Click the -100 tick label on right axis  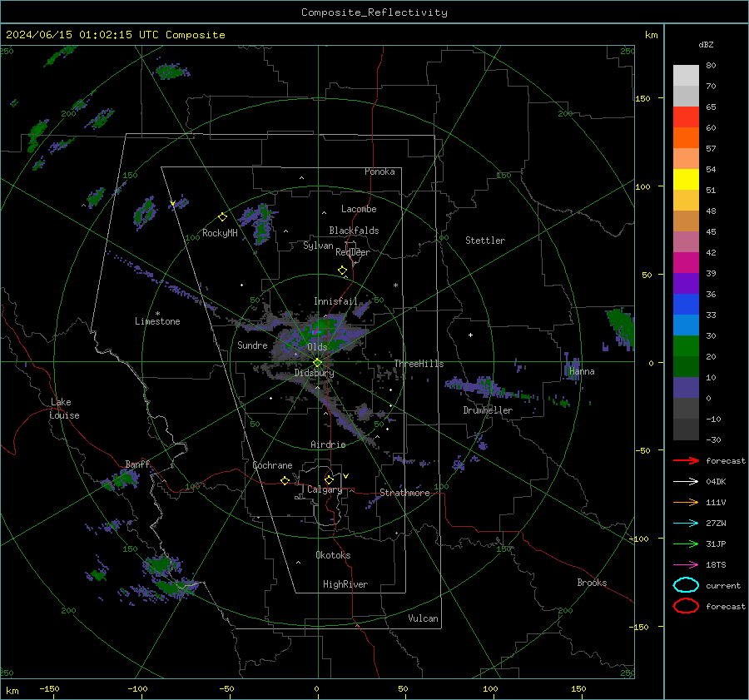[638, 539]
